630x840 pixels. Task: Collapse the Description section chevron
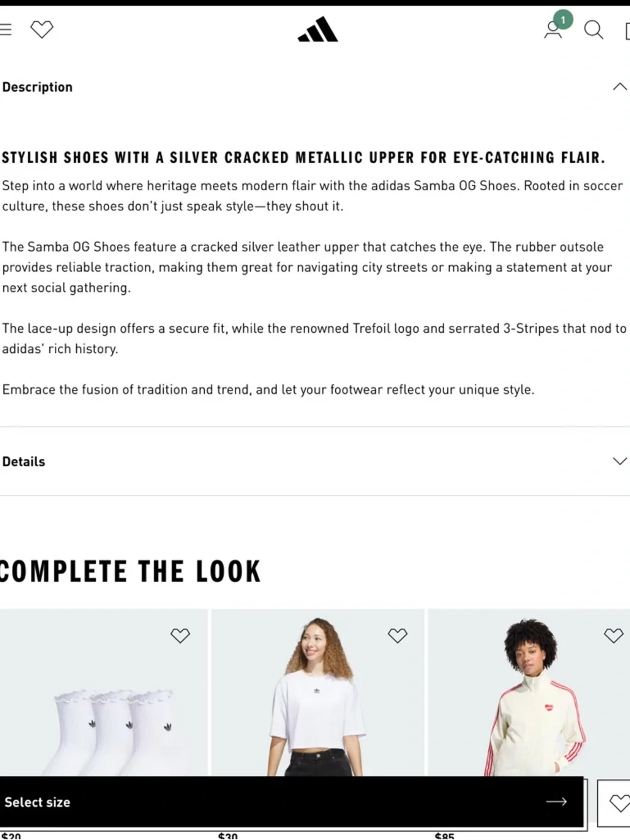[620, 87]
